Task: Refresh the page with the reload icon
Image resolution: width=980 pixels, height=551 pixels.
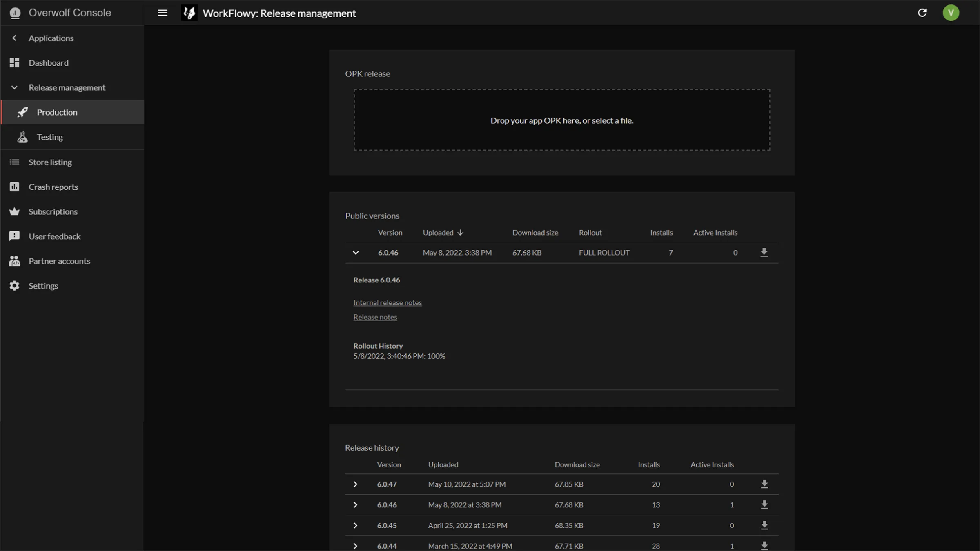Action: [x=922, y=13]
